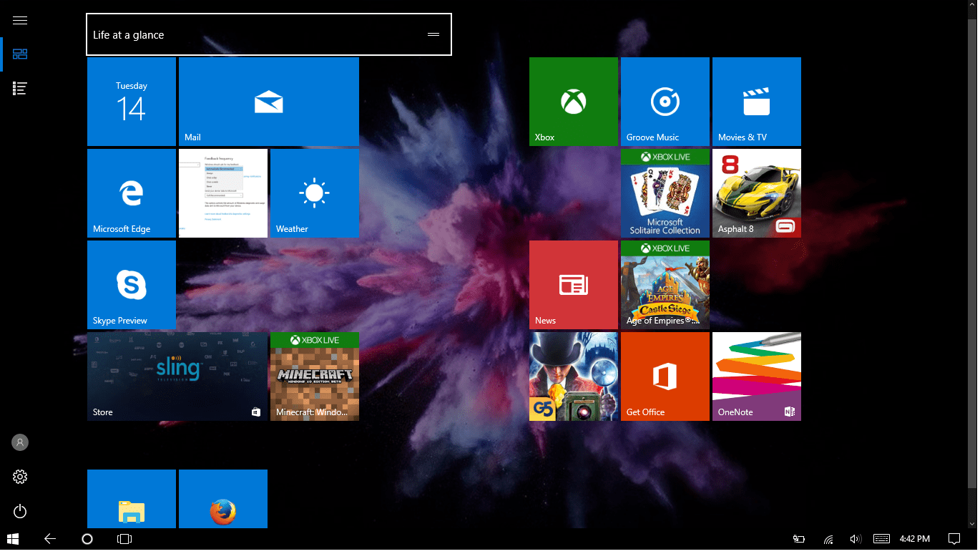The image size is (980, 554).
Task: Launch Minecraft Windows 10 Edition tile
Action: (x=315, y=376)
